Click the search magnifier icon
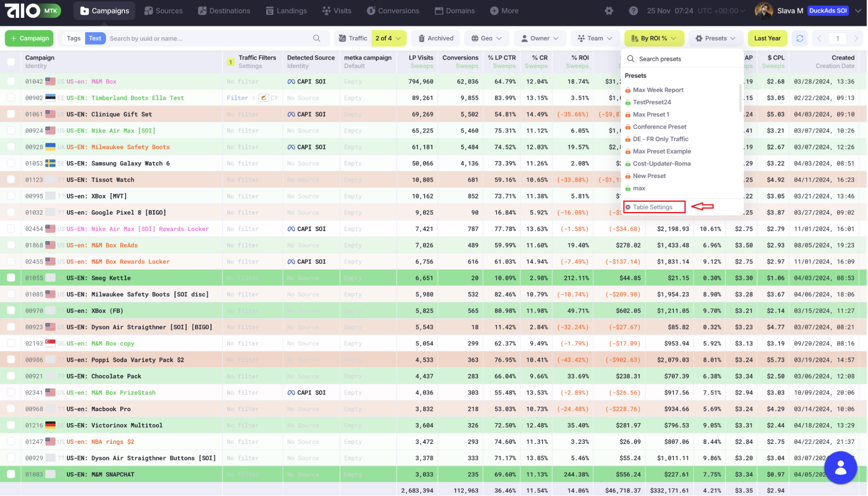868x496 pixels. click(x=317, y=38)
